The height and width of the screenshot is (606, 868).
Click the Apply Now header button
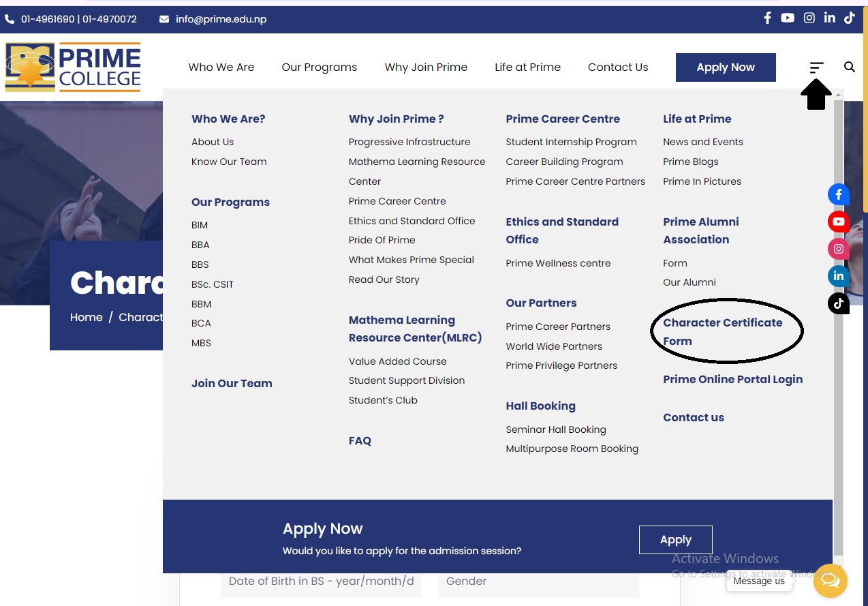point(726,67)
